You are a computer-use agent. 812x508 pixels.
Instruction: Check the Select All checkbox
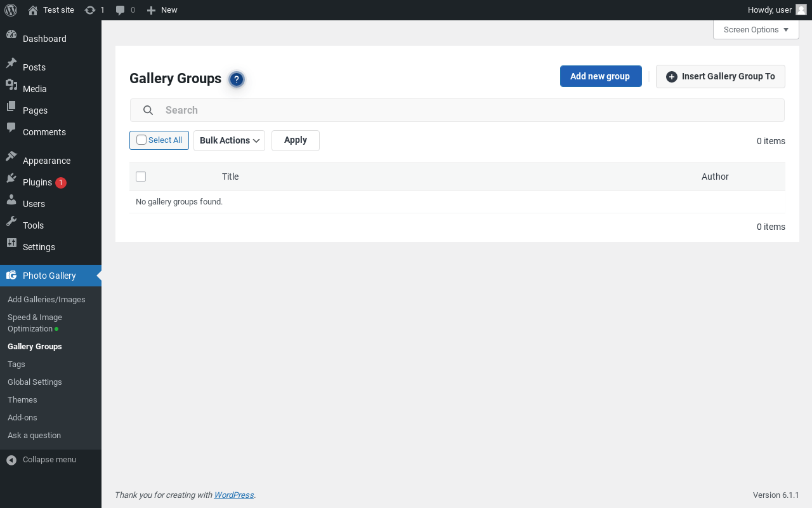pos(141,140)
